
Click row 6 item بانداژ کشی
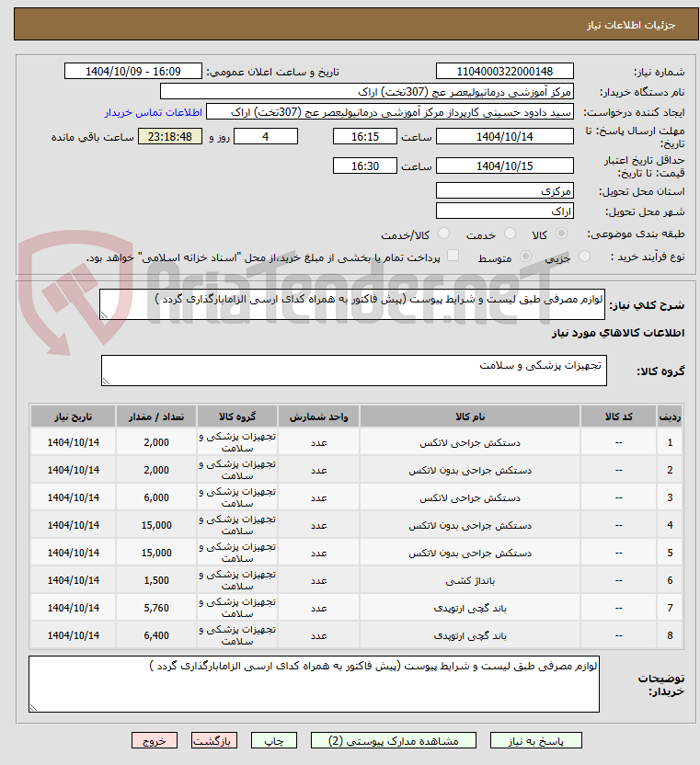[470, 580]
